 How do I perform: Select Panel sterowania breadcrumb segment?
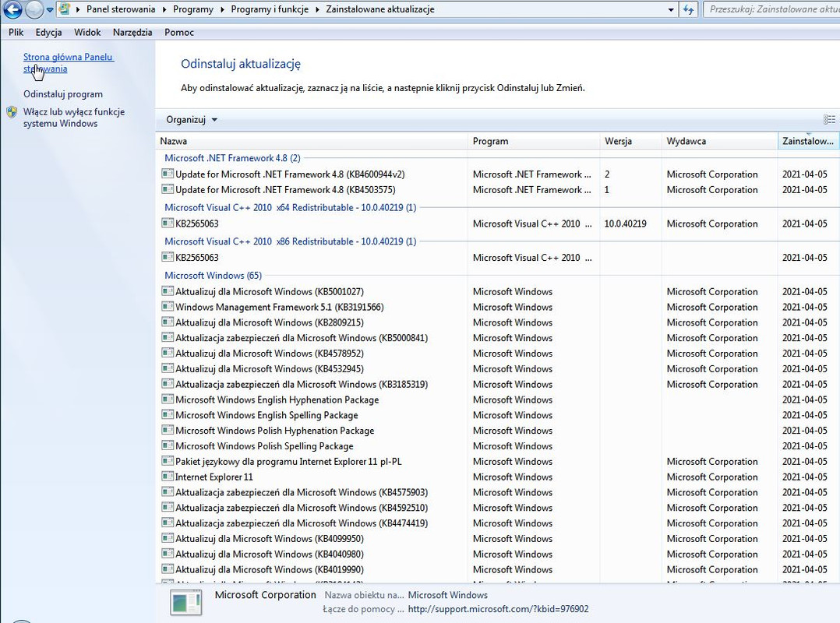(121, 9)
